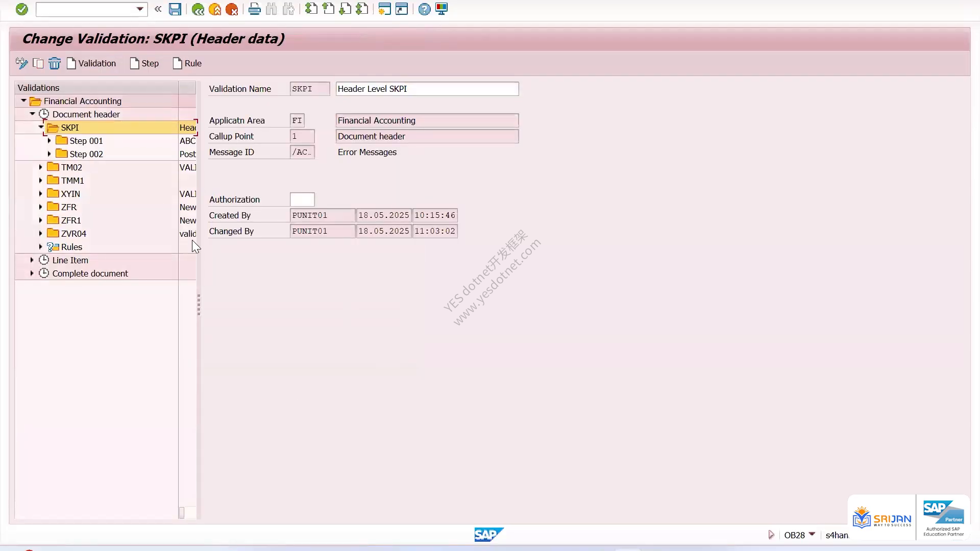
Task: Click the Copy icon in the application toolbar
Action: 38,63
